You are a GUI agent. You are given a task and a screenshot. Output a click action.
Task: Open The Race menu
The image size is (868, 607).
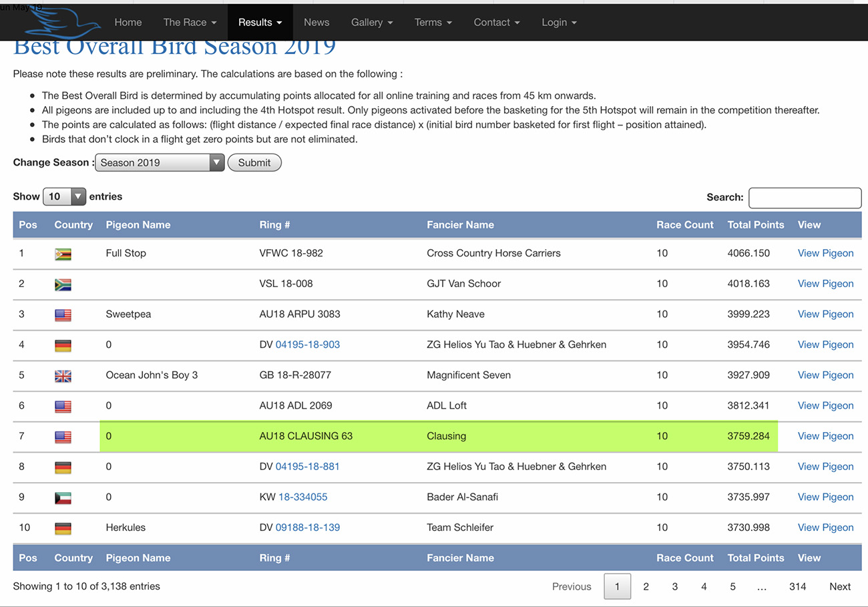(190, 22)
